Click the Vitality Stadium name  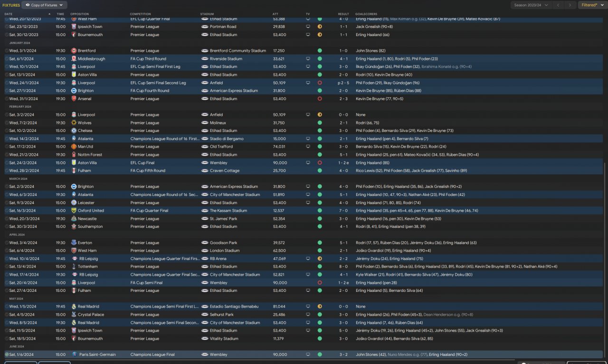click(224, 339)
